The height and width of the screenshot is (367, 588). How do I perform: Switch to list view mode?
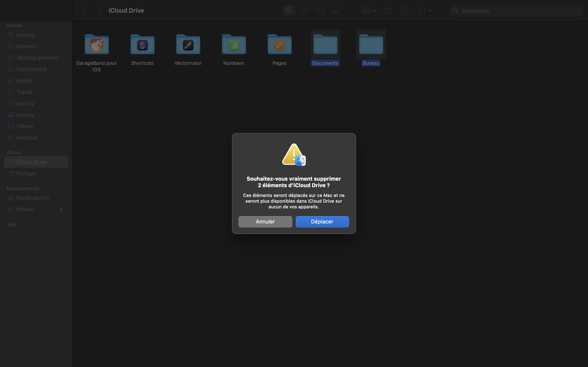click(304, 10)
